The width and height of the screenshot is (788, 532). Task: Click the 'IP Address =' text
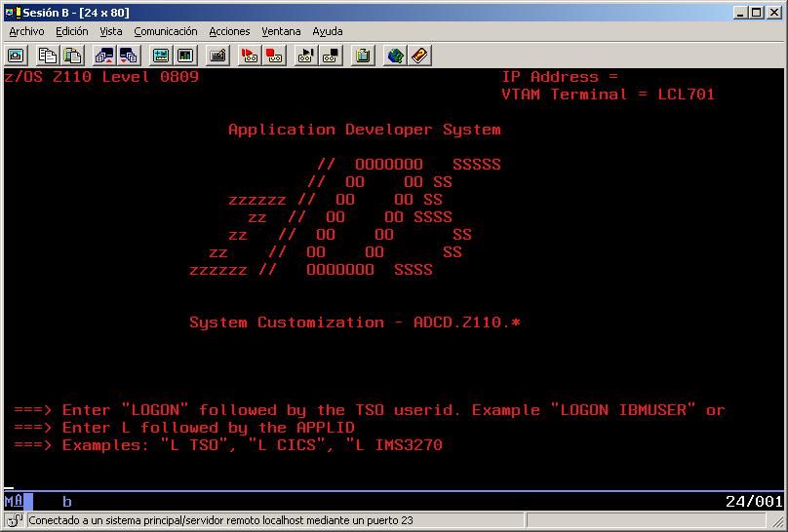(x=560, y=77)
